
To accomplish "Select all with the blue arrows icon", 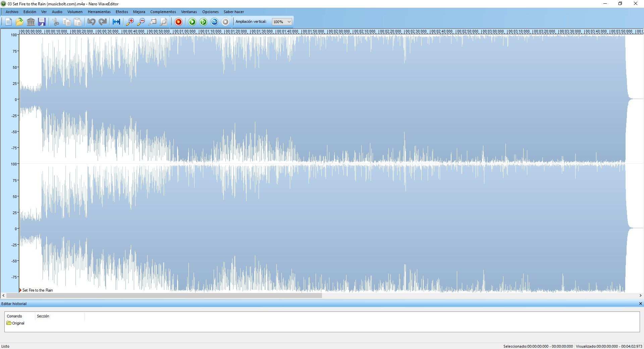I will tap(116, 22).
